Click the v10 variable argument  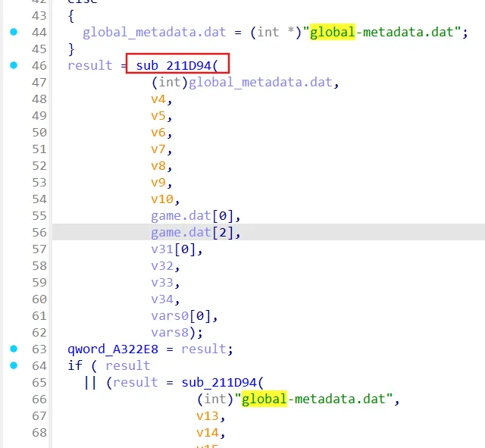pyautogui.click(x=164, y=199)
